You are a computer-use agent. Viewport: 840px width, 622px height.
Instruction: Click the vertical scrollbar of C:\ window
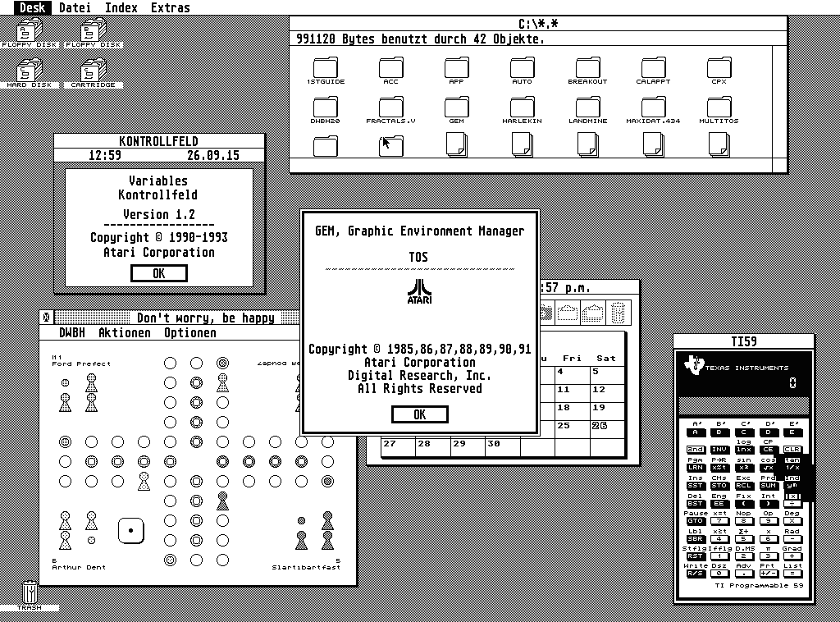point(779,102)
